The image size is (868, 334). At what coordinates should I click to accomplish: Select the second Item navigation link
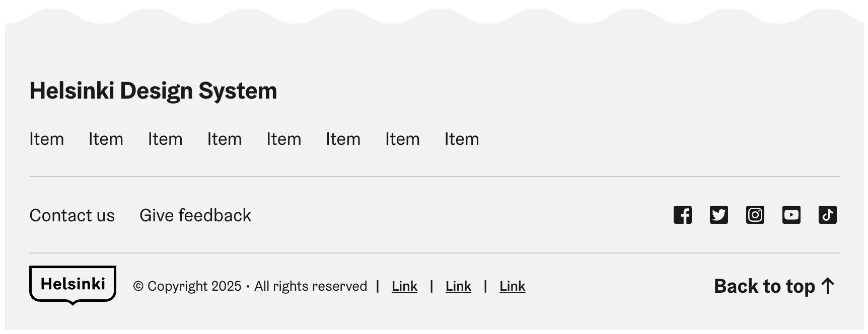[x=106, y=139]
